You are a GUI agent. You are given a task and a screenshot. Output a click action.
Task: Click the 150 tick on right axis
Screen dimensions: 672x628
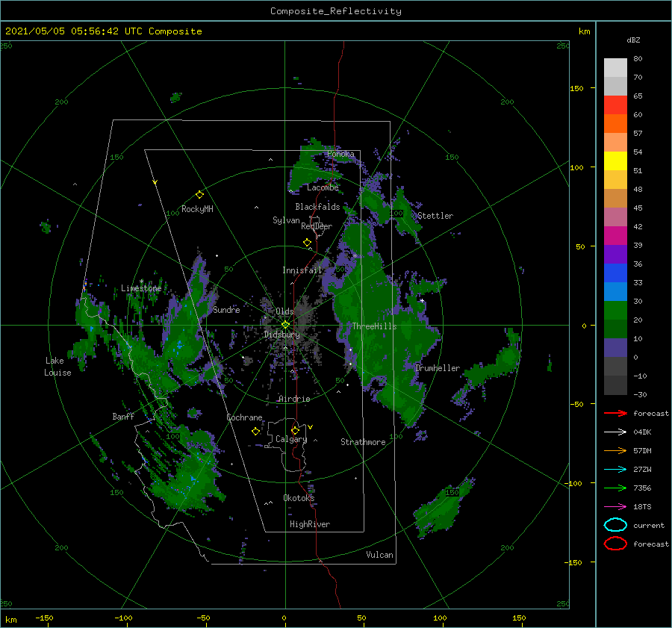(576, 88)
